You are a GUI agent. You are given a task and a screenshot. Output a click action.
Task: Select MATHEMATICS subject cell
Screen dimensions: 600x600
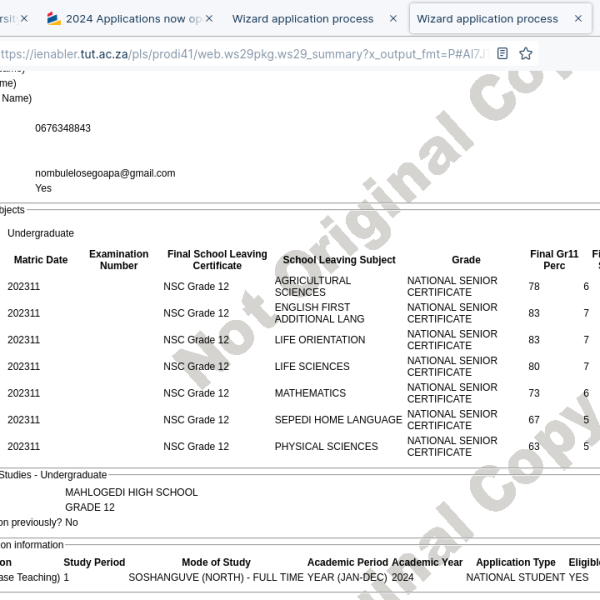pyautogui.click(x=310, y=393)
